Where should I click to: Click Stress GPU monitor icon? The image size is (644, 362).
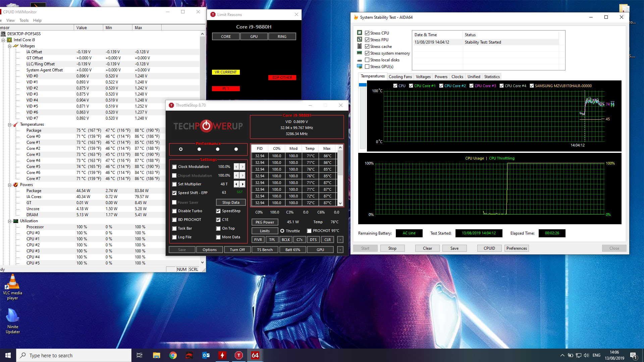click(x=360, y=66)
